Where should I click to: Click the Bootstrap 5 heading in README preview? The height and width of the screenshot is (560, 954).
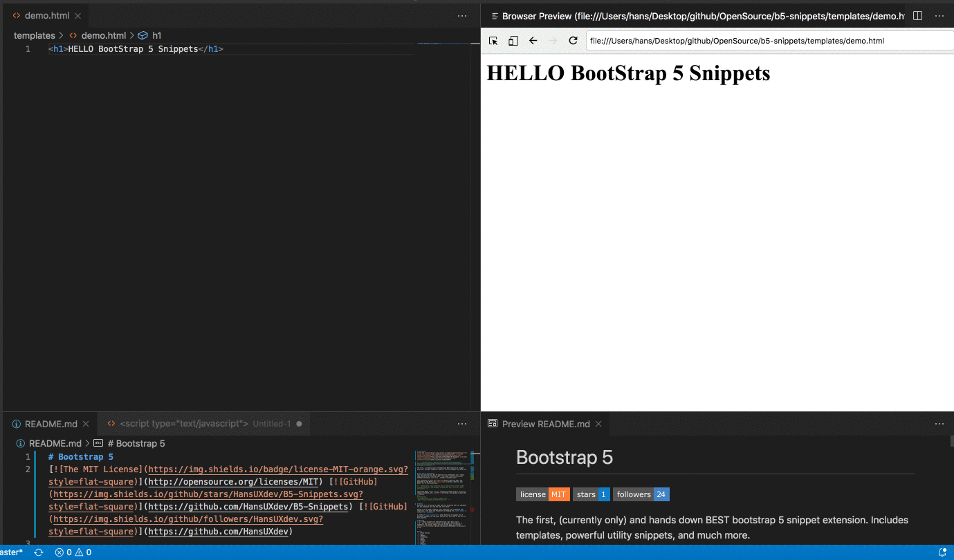(x=565, y=457)
